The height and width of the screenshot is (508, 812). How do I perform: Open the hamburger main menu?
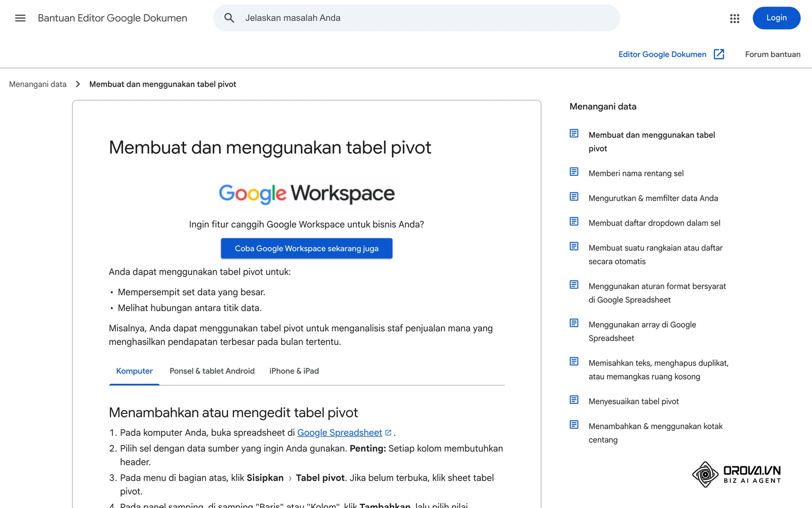click(x=20, y=18)
